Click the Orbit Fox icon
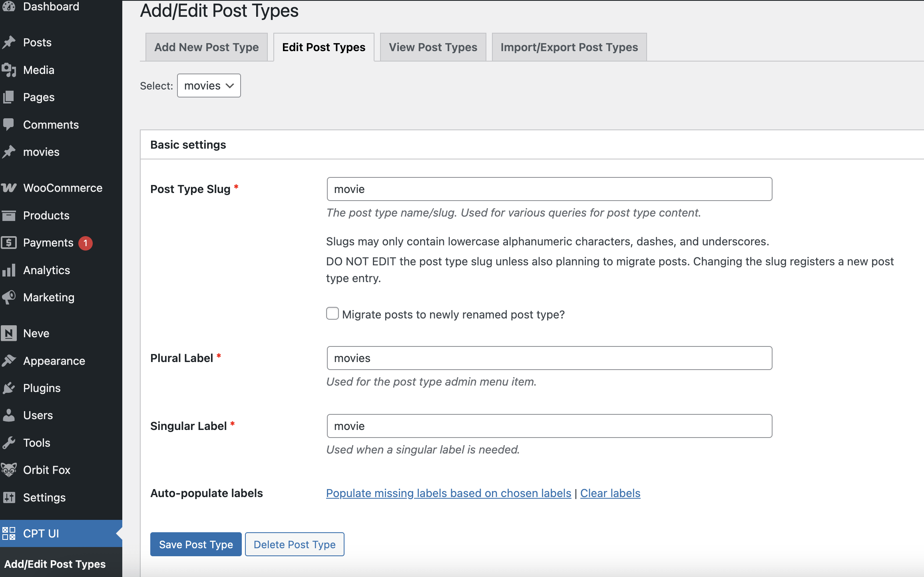This screenshot has width=924, height=577. click(x=9, y=470)
